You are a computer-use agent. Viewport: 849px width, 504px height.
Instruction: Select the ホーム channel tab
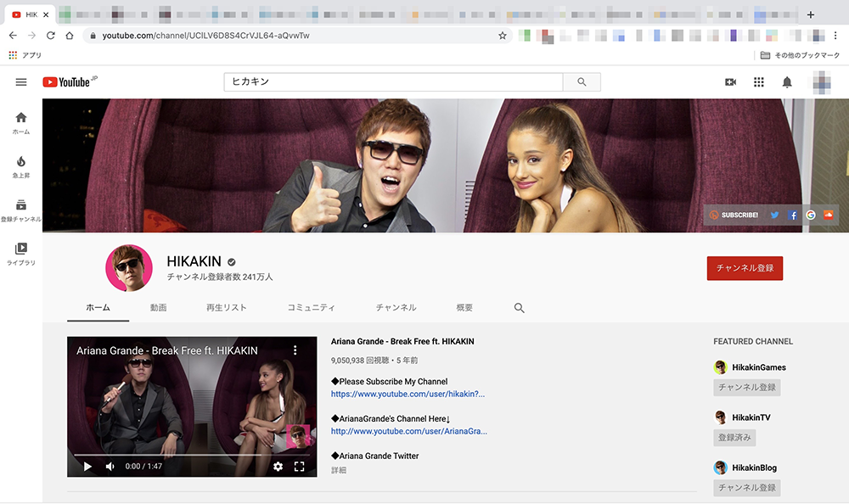pos(98,307)
